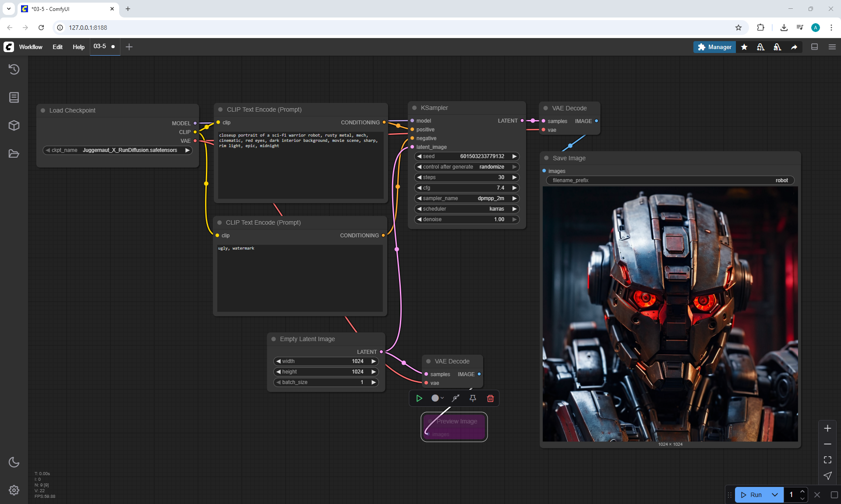Open the workflows folder sidebar icon
841x504 pixels.
pos(14,154)
